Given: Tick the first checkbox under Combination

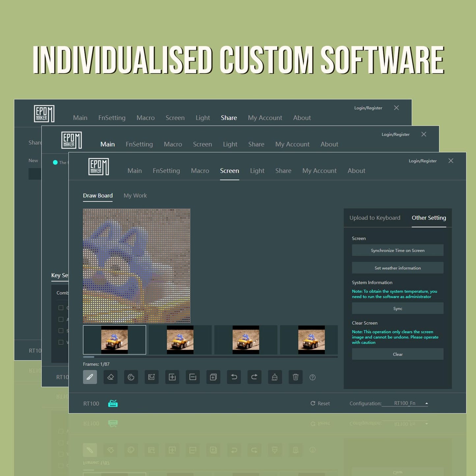Looking at the screenshot, I should [61, 308].
